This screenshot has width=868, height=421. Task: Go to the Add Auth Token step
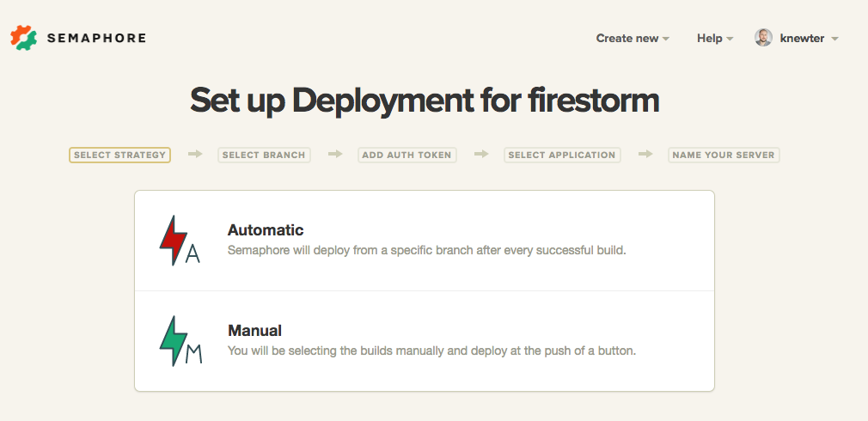click(406, 155)
